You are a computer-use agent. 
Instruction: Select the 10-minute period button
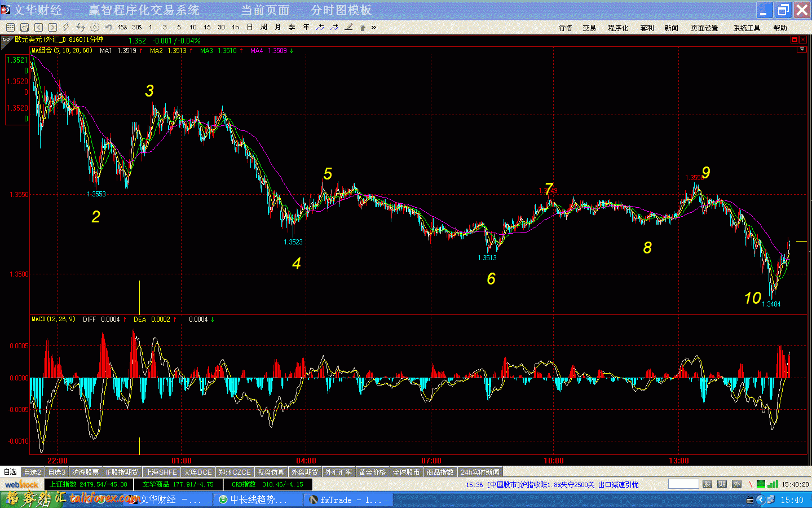pyautogui.click(x=193, y=27)
